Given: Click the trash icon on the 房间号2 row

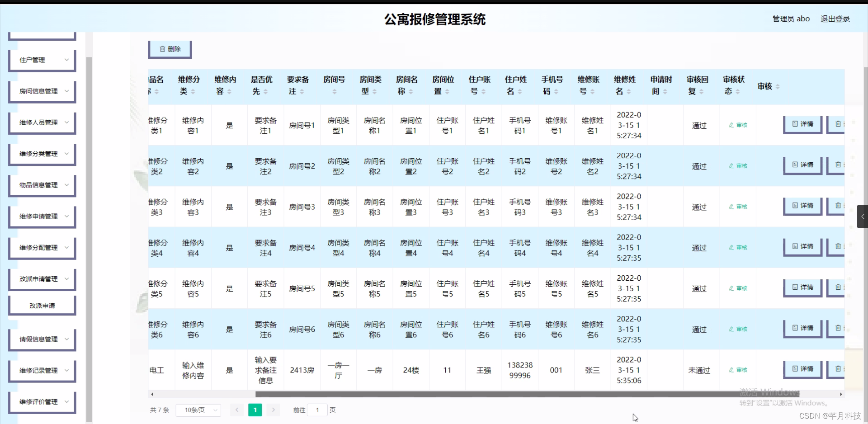Looking at the screenshot, I should [839, 165].
